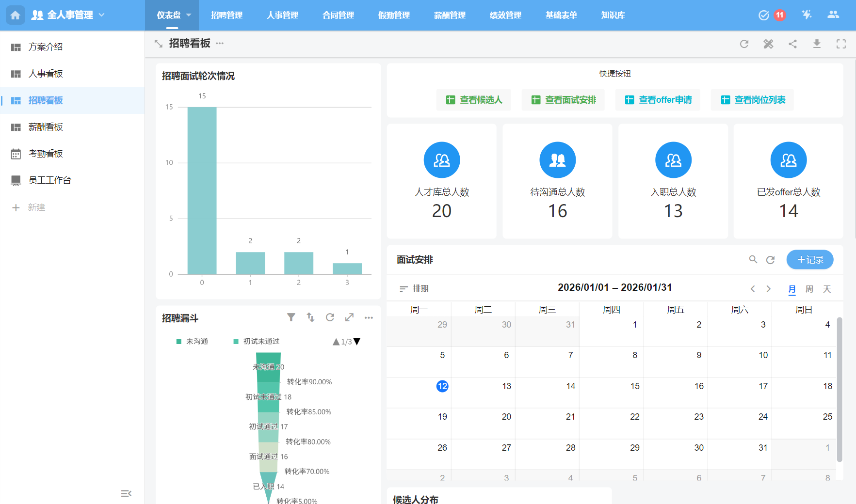
Task: Refresh the 招聘看板 dashboard
Action: (744, 44)
